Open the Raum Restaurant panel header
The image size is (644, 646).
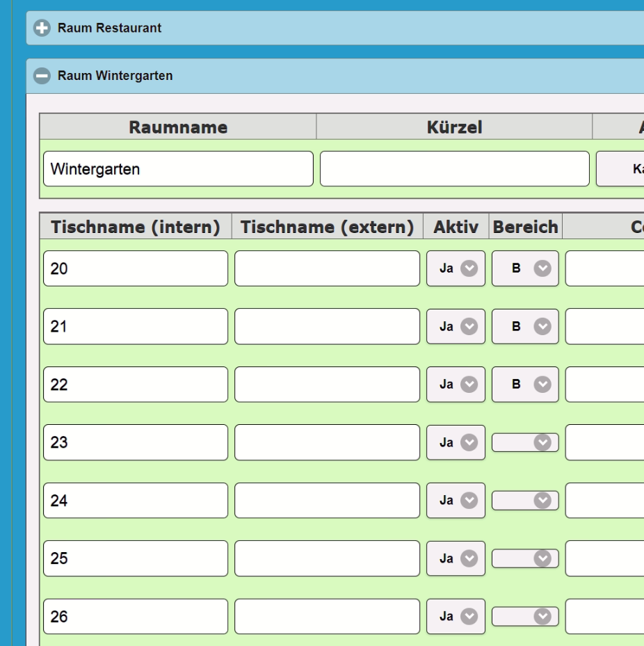[110, 29]
